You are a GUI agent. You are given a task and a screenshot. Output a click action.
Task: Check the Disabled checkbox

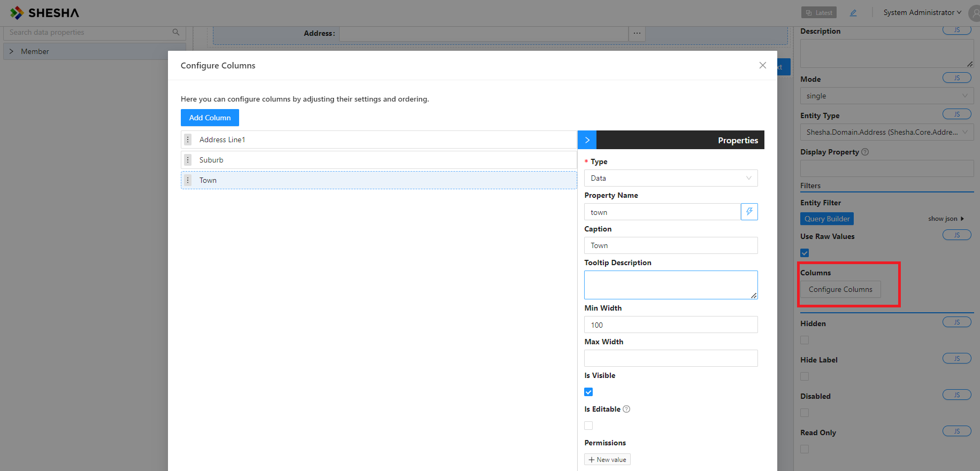point(805,413)
